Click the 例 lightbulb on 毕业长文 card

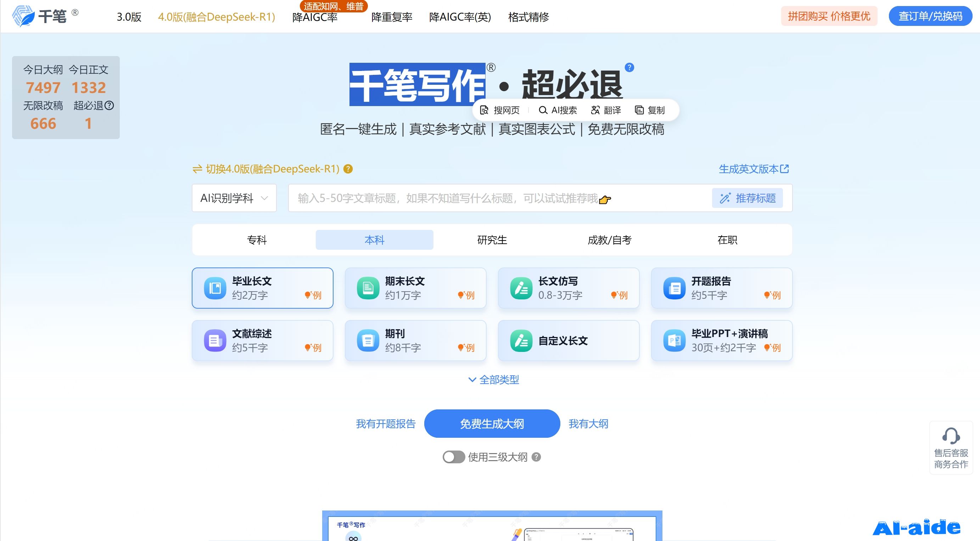click(313, 295)
